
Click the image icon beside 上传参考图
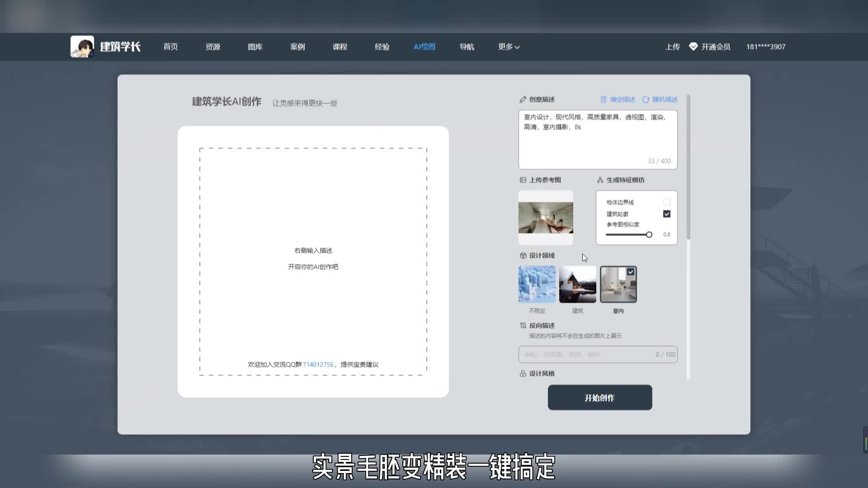pos(523,180)
